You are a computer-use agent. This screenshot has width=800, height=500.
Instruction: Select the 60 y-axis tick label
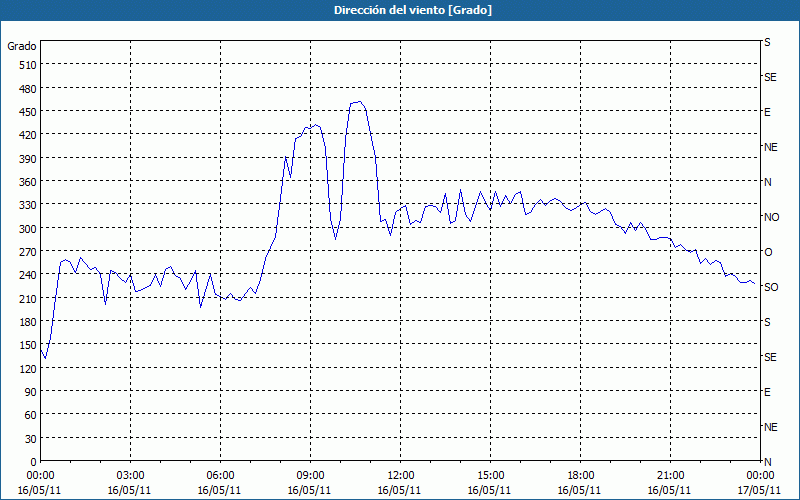pyautogui.click(x=31, y=415)
